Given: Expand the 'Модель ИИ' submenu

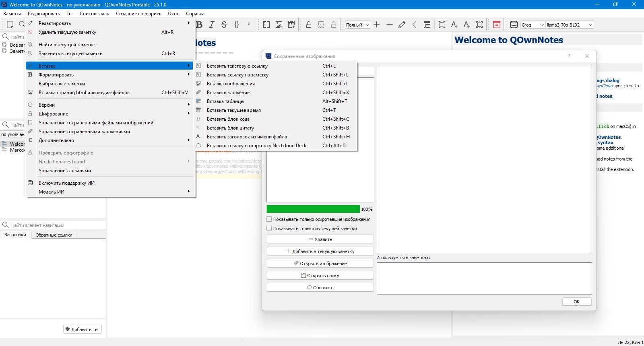Looking at the screenshot, I should point(110,192).
